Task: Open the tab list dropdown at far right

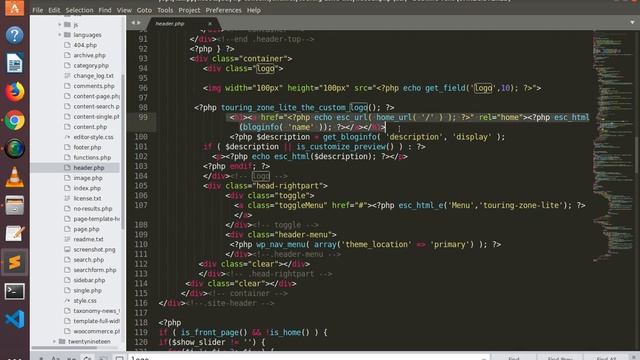Action: [632, 22]
